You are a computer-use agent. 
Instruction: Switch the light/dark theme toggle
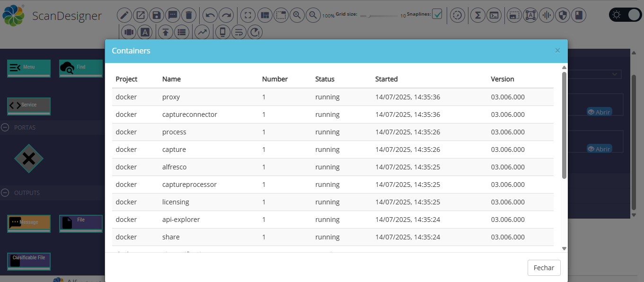click(x=625, y=15)
